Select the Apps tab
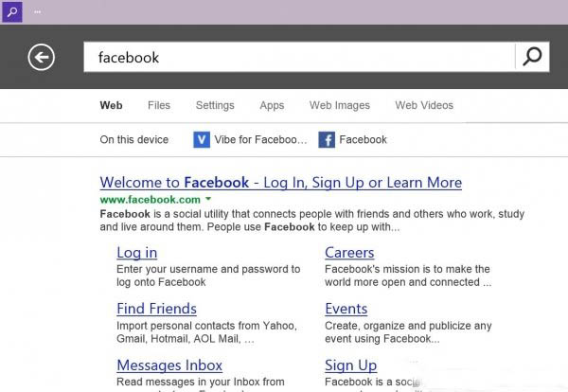Viewport: 568px width, 392px height. tap(272, 105)
